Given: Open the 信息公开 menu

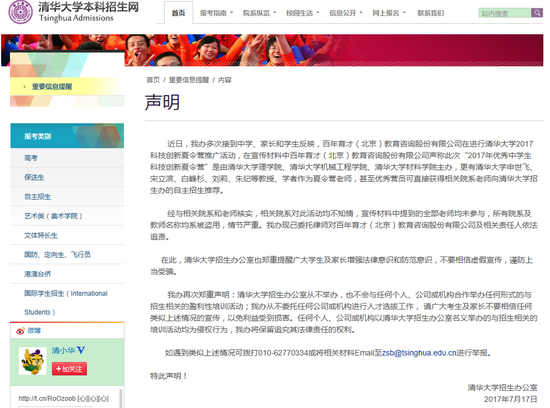Looking at the screenshot, I should 342,13.
